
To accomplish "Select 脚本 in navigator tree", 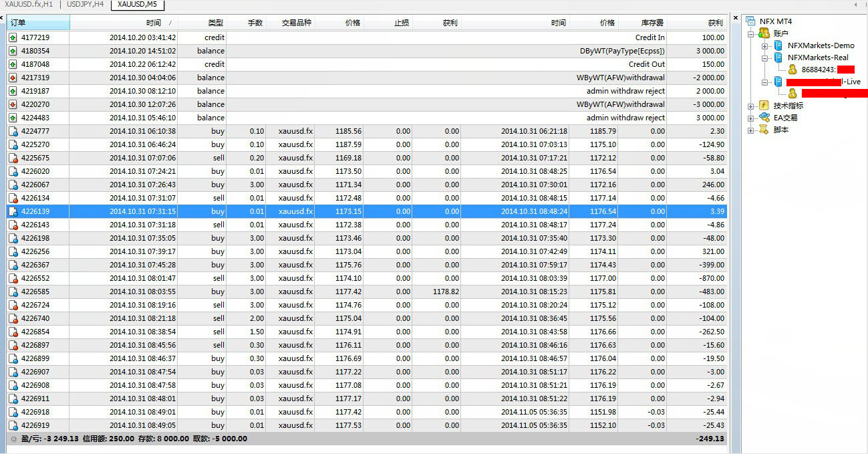I will 781,130.
